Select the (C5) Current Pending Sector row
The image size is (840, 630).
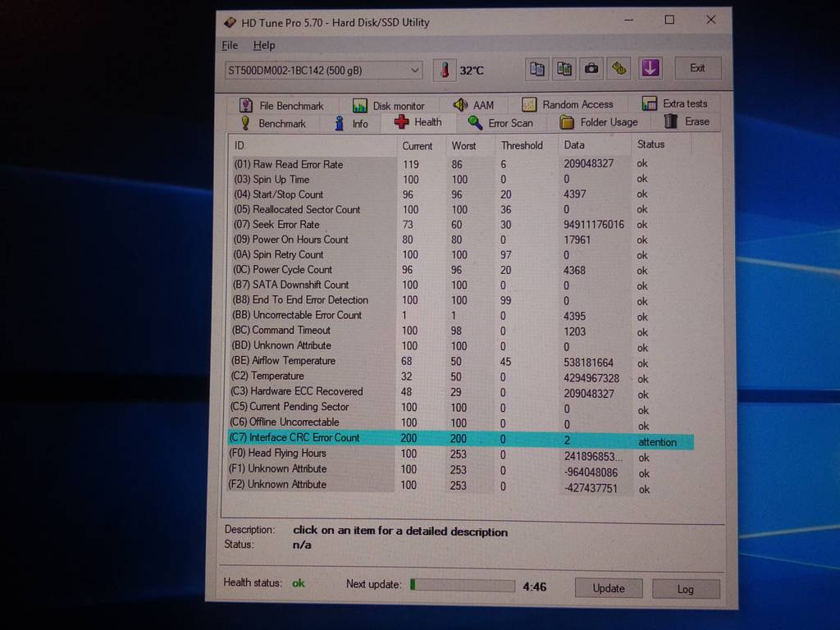pos(461,408)
